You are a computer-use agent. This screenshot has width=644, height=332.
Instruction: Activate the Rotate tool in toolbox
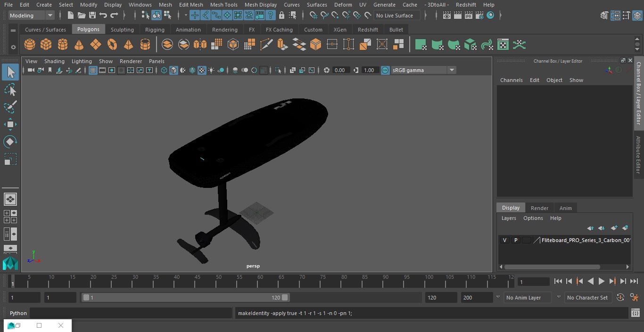(x=10, y=142)
